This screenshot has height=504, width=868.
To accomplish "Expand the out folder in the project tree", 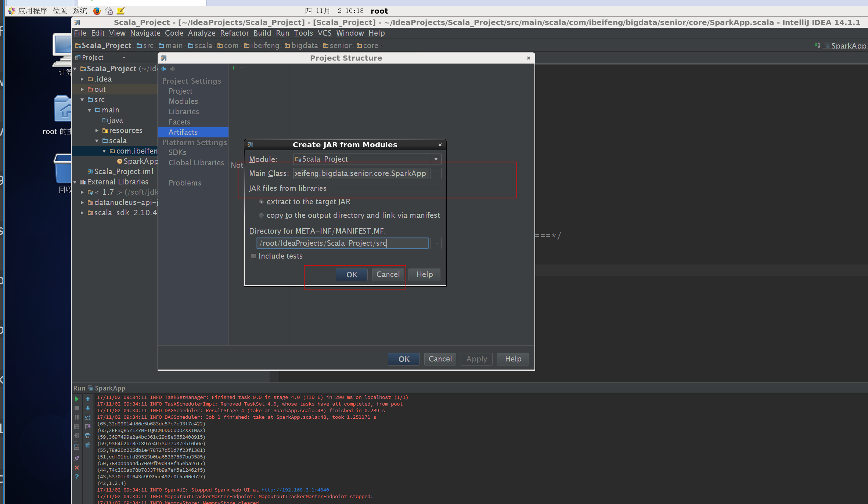I will [x=82, y=89].
